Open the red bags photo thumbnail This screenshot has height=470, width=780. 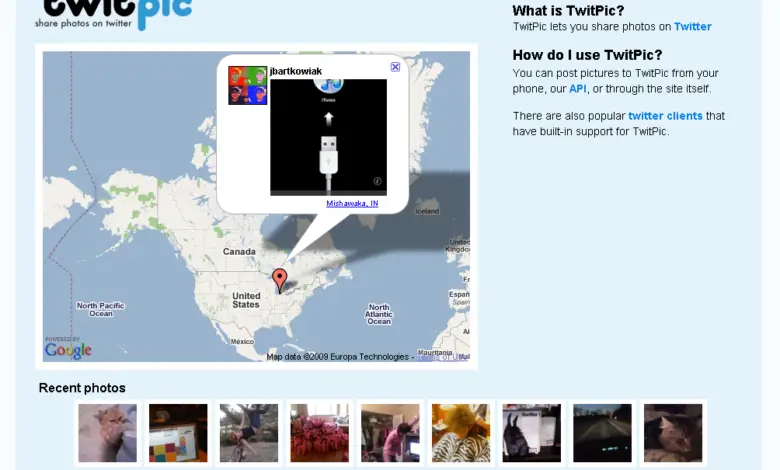point(319,433)
